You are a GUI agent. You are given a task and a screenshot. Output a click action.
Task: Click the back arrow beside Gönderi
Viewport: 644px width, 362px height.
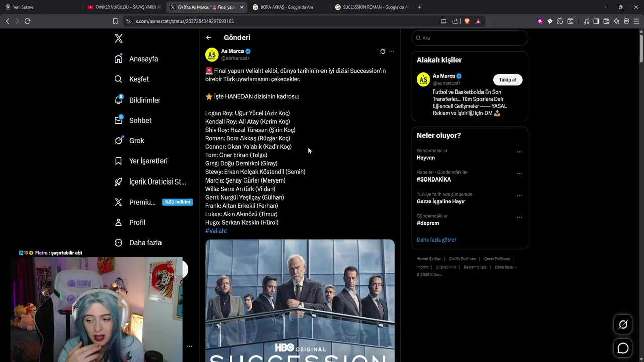click(x=209, y=37)
